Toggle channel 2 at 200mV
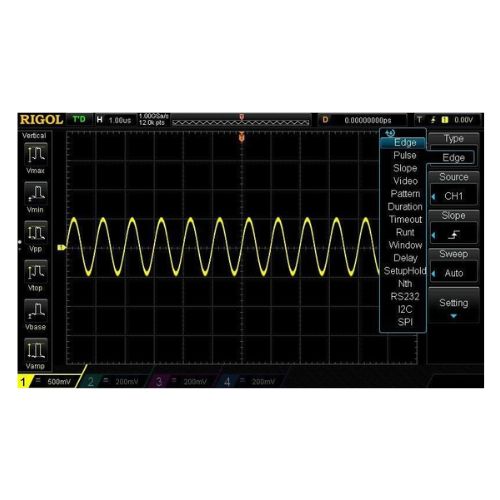Screen dimensions: 500x500 click(114, 381)
